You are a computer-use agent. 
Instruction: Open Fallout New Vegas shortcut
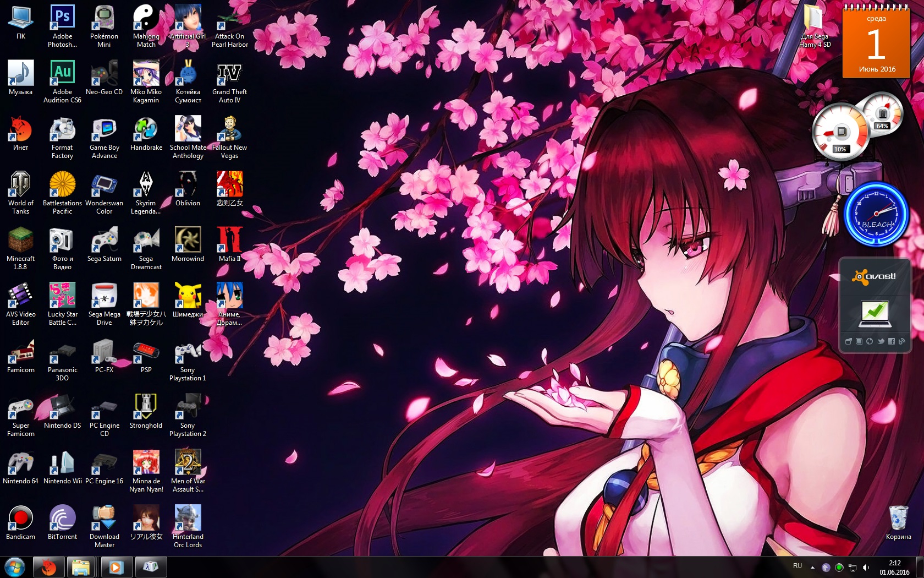click(x=229, y=137)
